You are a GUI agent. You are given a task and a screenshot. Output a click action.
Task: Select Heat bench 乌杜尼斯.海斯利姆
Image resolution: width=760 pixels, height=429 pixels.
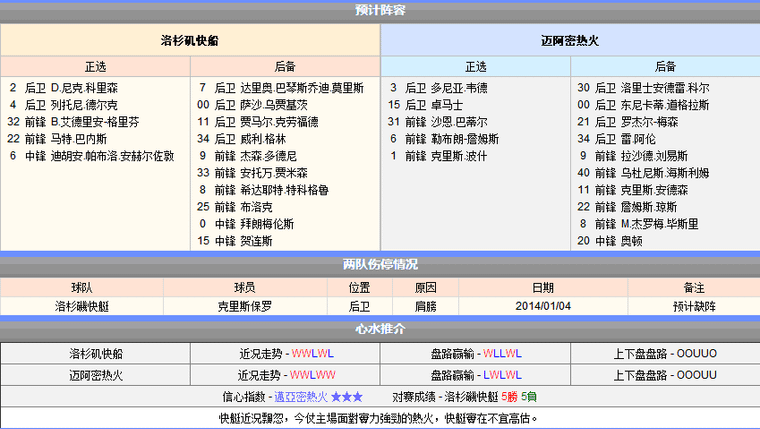click(643, 173)
